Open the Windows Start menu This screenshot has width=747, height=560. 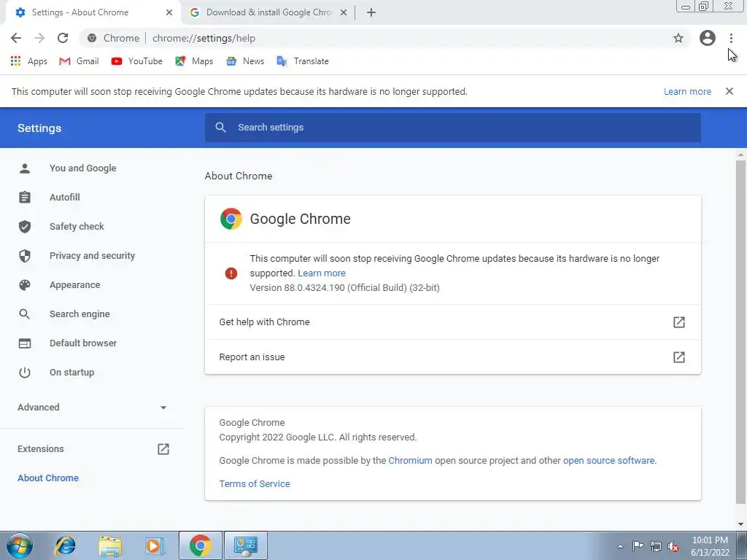coord(19,545)
